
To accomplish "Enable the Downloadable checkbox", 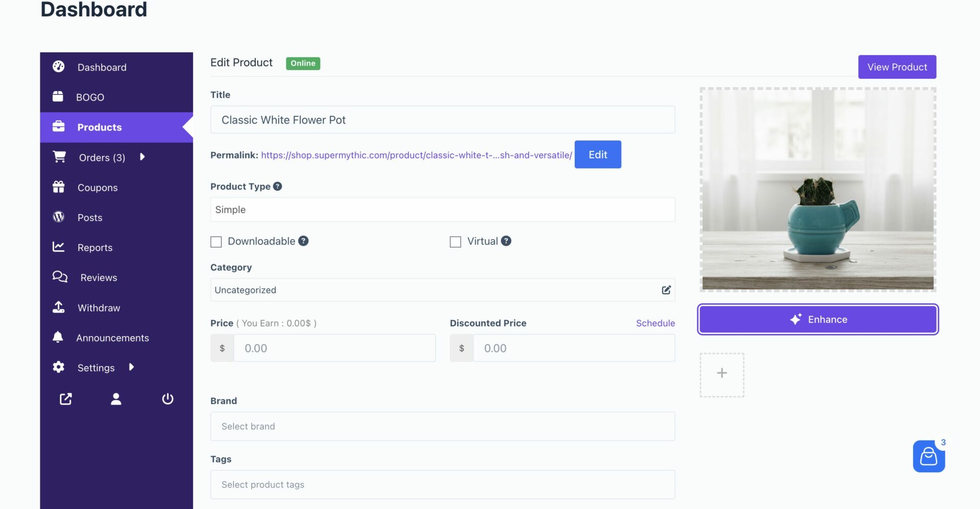I will [x=216, y=241].
